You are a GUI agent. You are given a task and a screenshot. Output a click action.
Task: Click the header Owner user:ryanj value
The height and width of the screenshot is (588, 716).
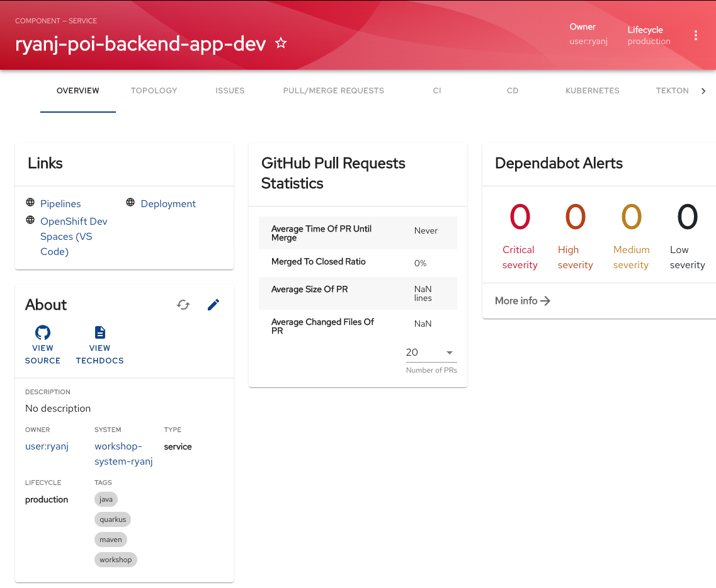pos(588,42)
